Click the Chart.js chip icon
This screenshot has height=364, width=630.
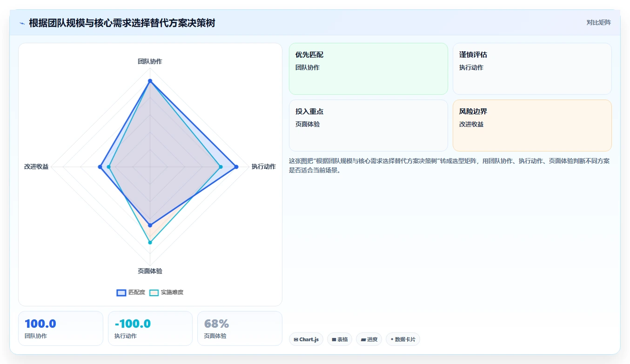[296, 340]
